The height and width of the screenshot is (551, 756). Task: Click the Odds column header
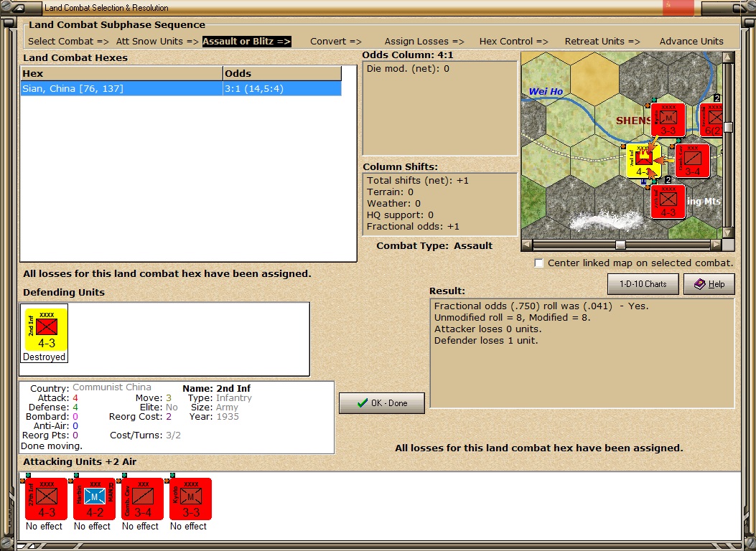point(282,73)
